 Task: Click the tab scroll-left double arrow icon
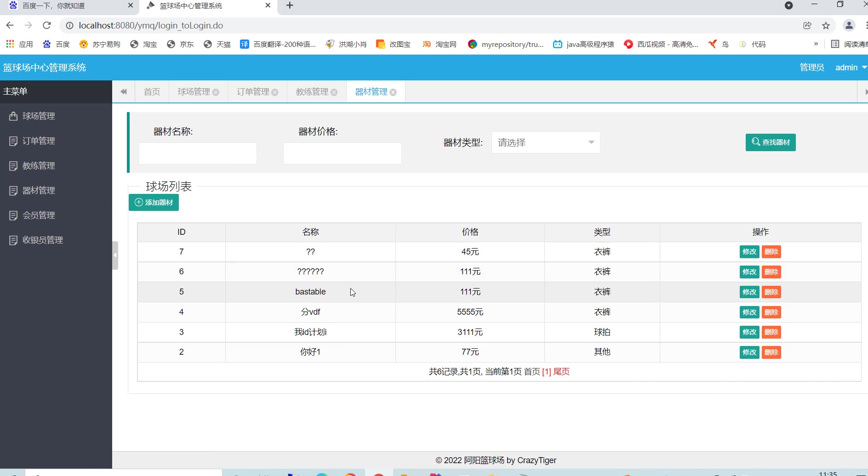[124, 92]
